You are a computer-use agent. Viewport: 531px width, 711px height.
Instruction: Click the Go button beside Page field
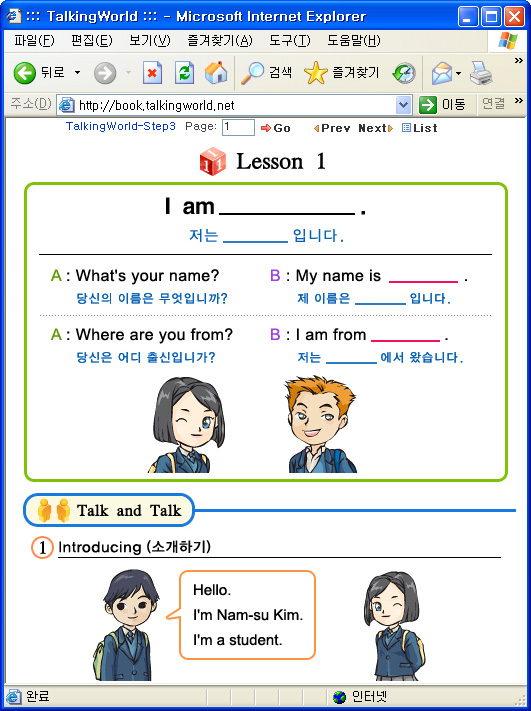point(276,128)
